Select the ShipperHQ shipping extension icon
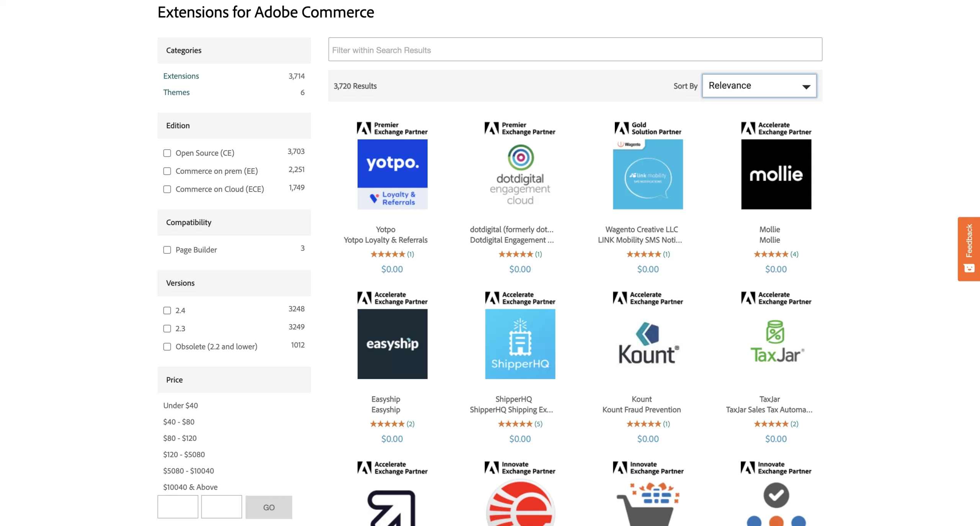Screen dimensions: 980x526 click(x=519, y=344)
